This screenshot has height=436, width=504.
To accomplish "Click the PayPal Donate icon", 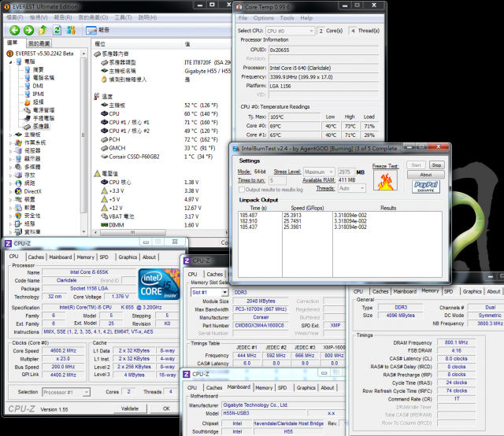I will (425, 187).
